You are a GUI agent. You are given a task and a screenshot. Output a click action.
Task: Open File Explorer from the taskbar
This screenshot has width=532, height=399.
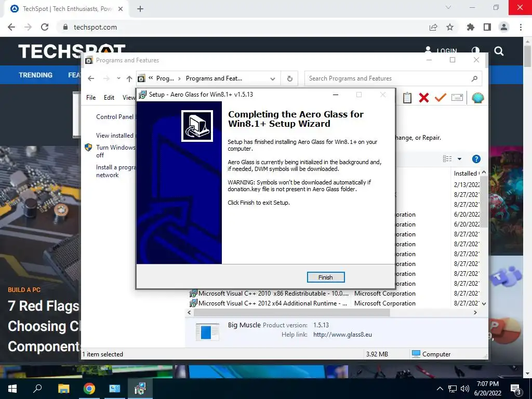coord(63,389)
